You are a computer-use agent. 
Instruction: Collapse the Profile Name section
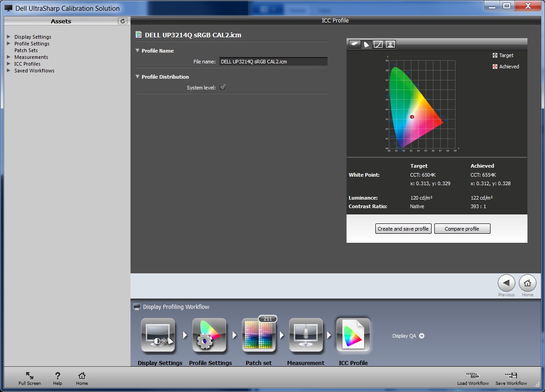[138, 51]
